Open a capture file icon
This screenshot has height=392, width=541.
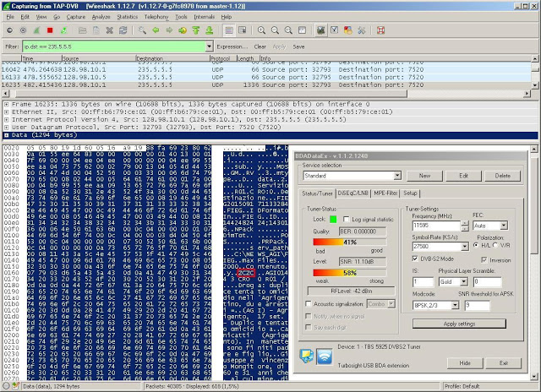pos(82,30)
